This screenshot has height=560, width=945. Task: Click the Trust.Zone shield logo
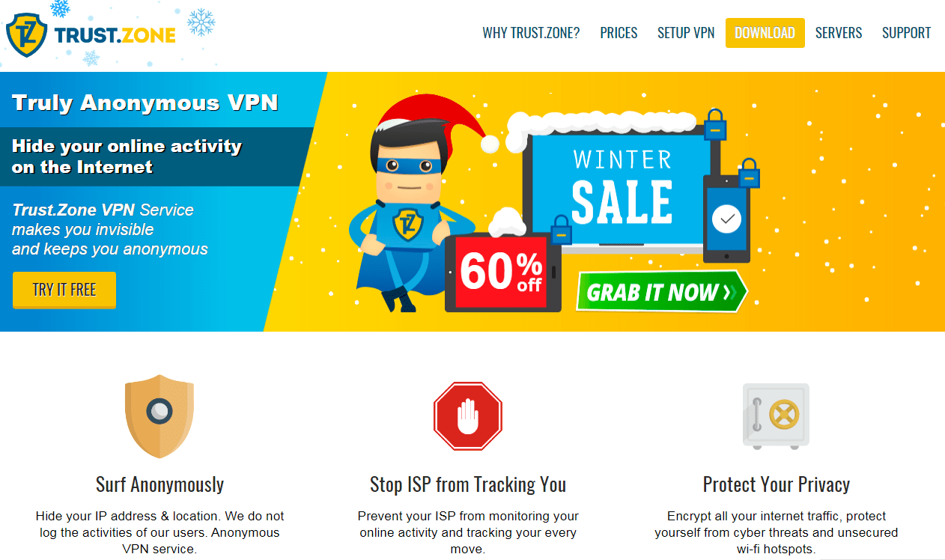27,34
